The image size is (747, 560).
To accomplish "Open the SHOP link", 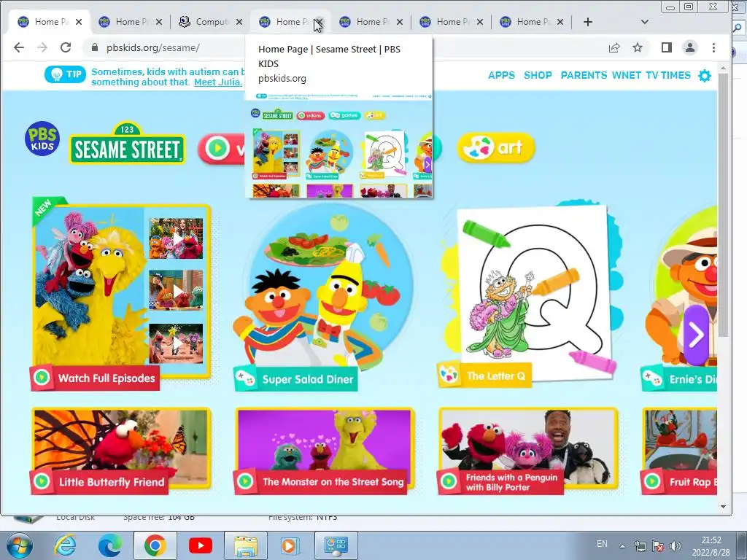I will click(538, 75).
